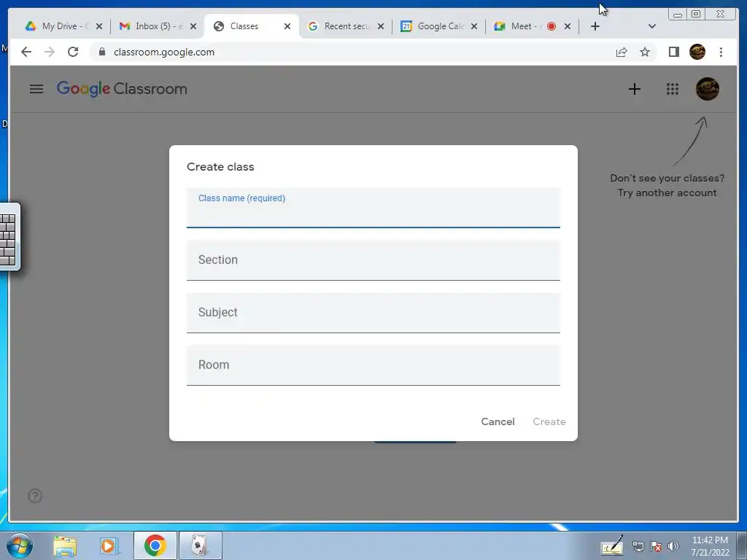The height and width of the screenshot is (560, 747).
Task: Open Chrome's three-dot menu
Action: pos(721,52)
